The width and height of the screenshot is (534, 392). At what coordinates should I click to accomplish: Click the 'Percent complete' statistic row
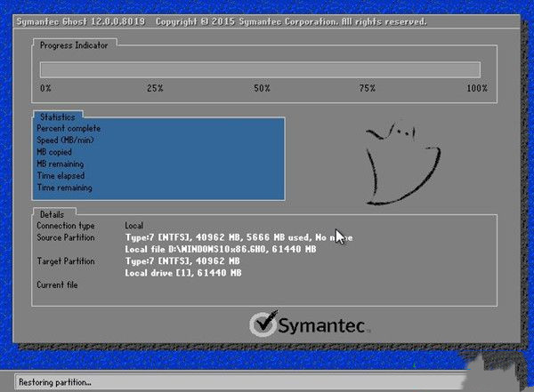[x=69, y=128]
